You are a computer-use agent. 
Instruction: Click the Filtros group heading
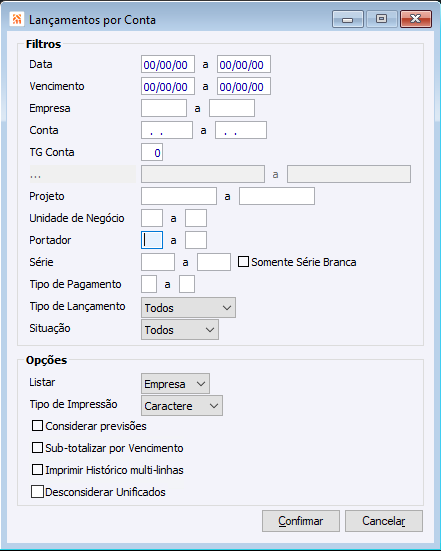click(44, 44)
